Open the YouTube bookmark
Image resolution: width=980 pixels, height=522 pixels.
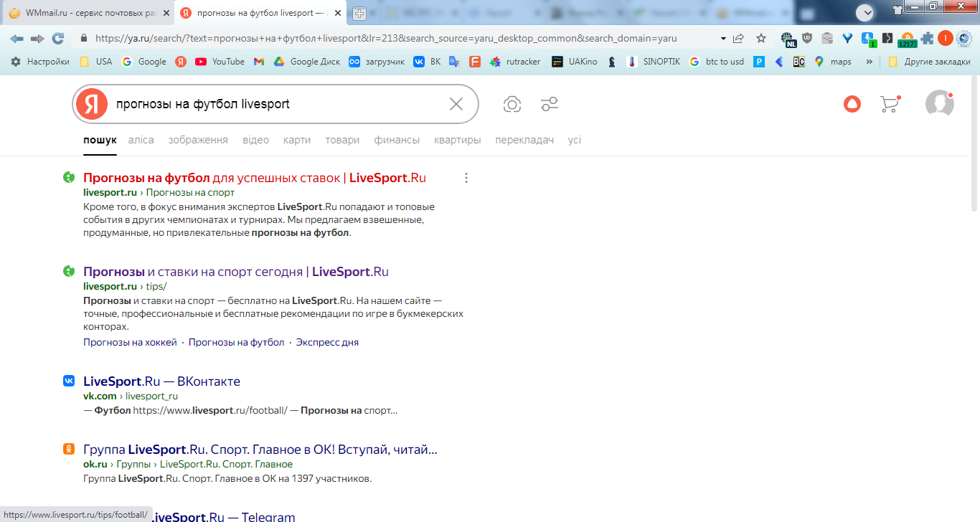(x=220, y=62)
